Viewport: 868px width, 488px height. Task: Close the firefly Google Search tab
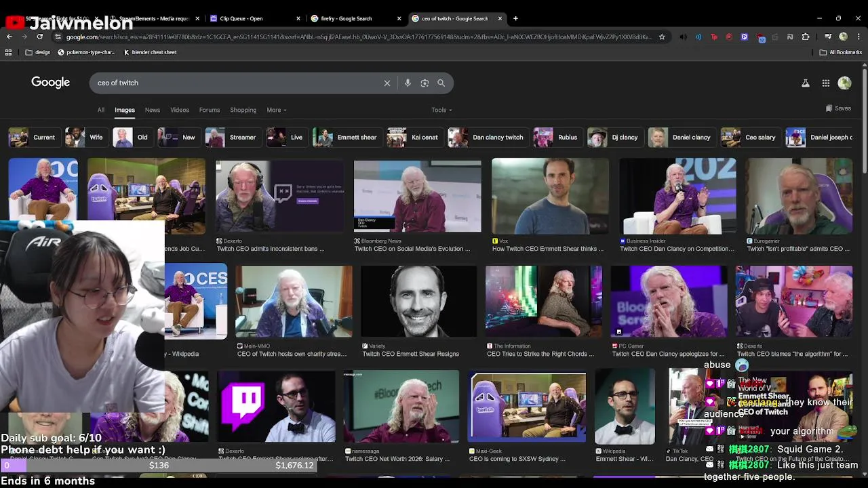[399, 18]
